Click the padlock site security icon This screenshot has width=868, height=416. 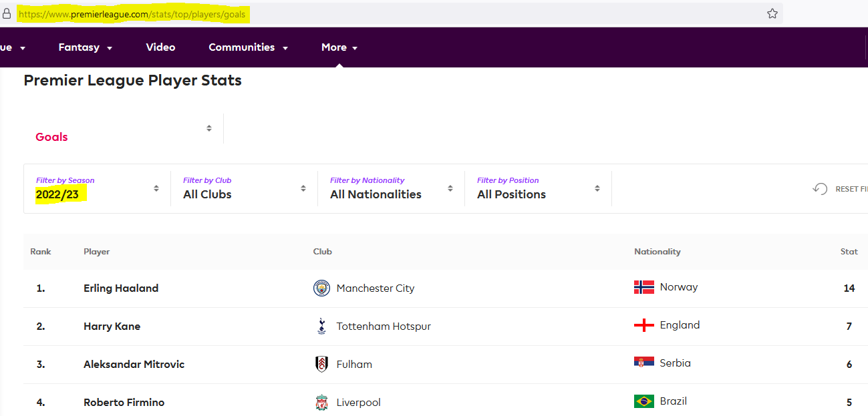pyautogui.click(x=7, y=14)
